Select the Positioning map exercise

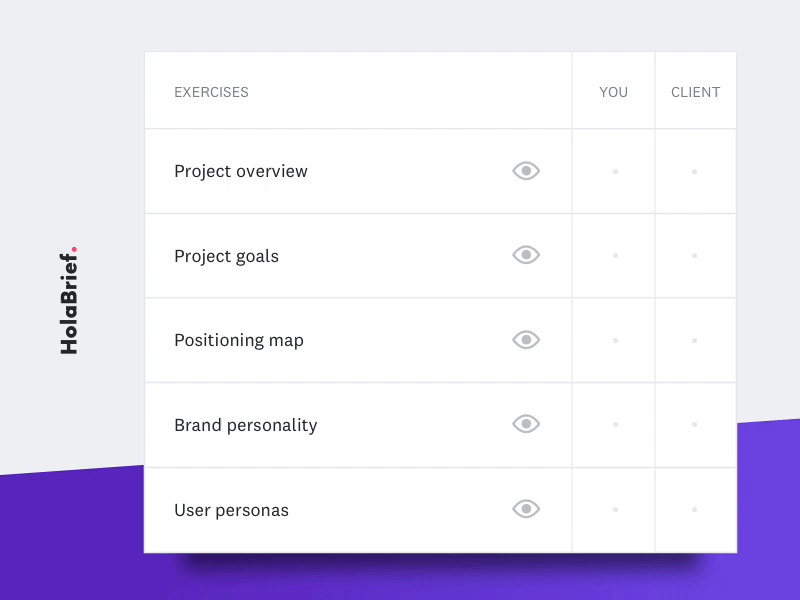239,340
